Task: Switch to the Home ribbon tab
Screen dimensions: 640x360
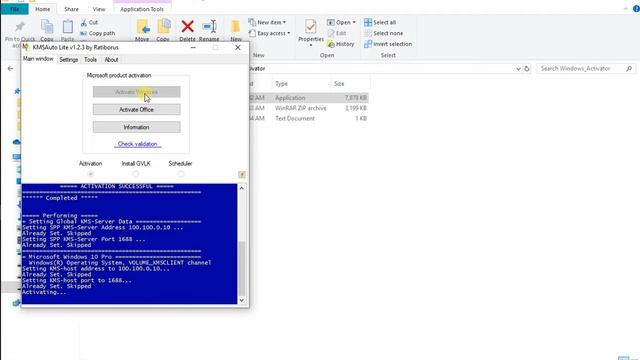Action: (x=42, y=9)
